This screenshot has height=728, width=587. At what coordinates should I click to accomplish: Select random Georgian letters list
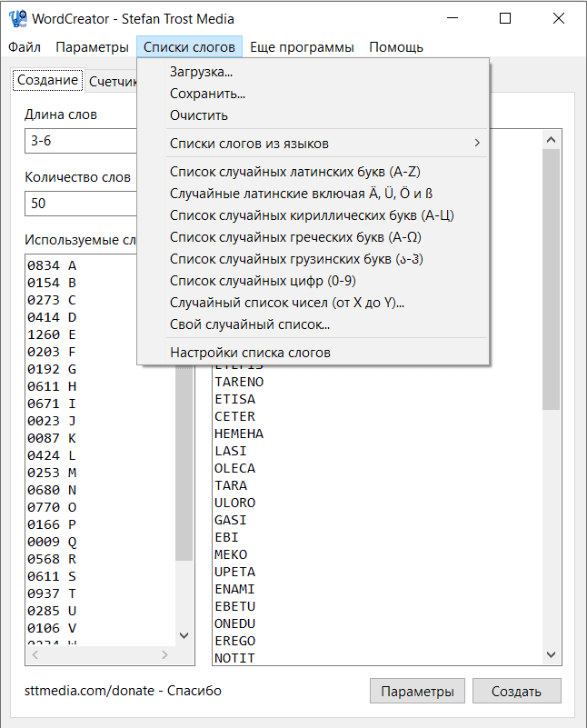[313, 259]
